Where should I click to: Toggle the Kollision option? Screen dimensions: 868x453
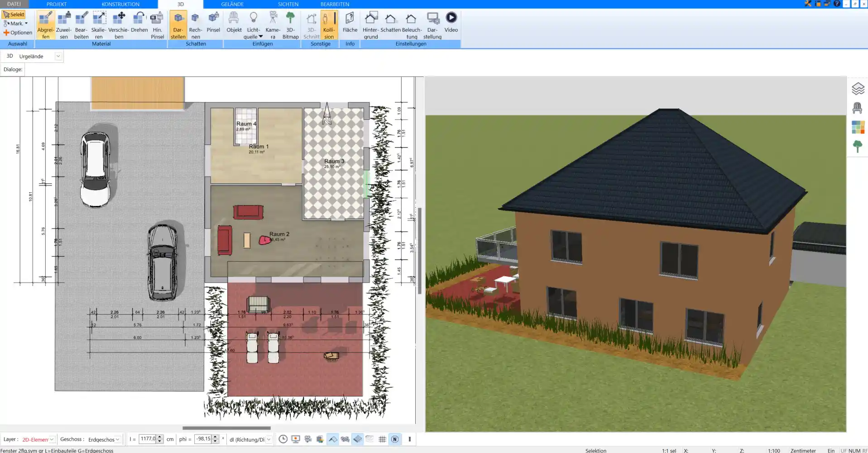(329, 25)
